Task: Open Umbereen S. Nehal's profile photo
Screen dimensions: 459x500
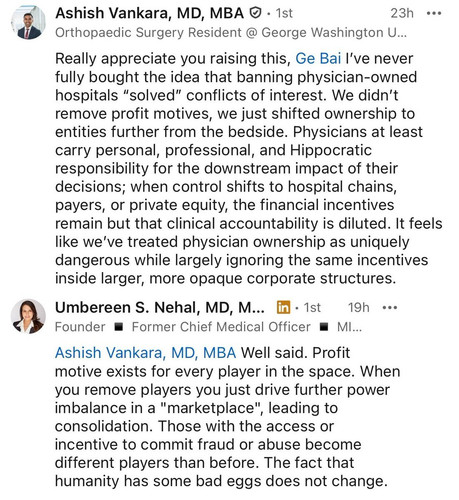Action: pos(28,316)
